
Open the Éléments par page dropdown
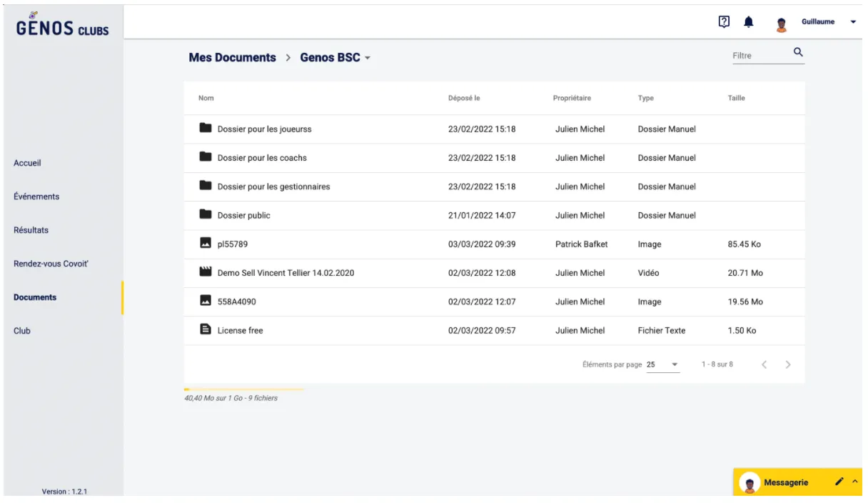point(663,364)
